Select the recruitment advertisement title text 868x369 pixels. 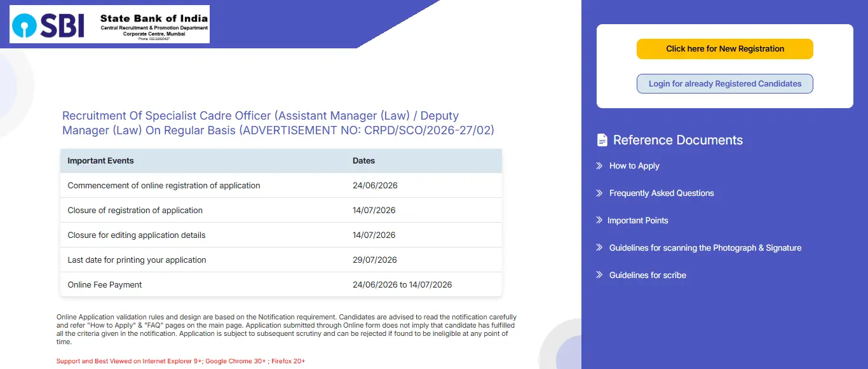(x=278, y=123)
